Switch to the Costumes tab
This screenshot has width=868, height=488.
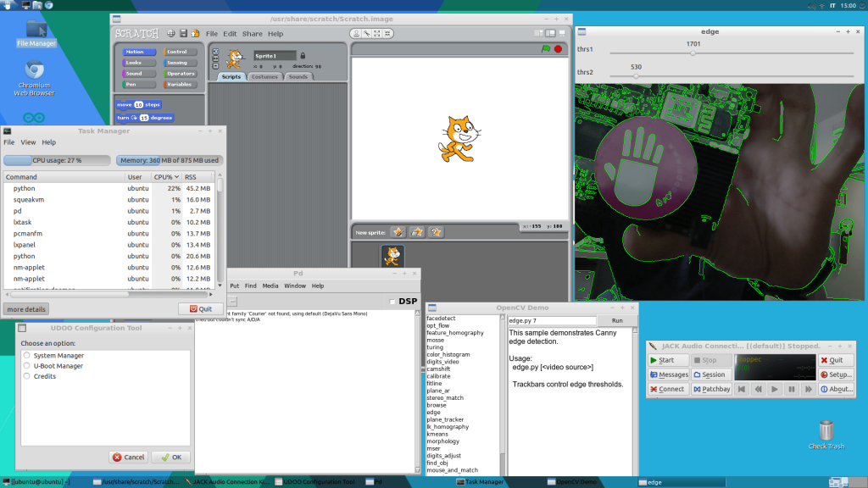264,77
